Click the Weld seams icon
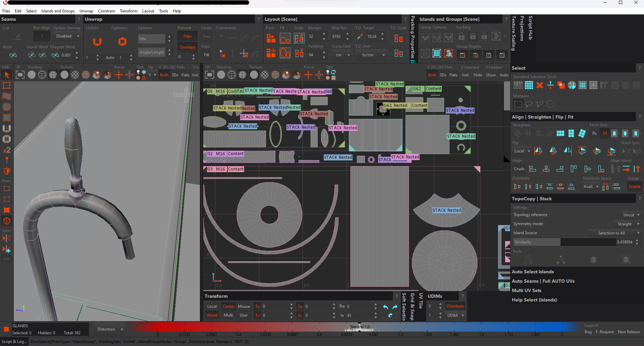644x346 pixels. 13,55
